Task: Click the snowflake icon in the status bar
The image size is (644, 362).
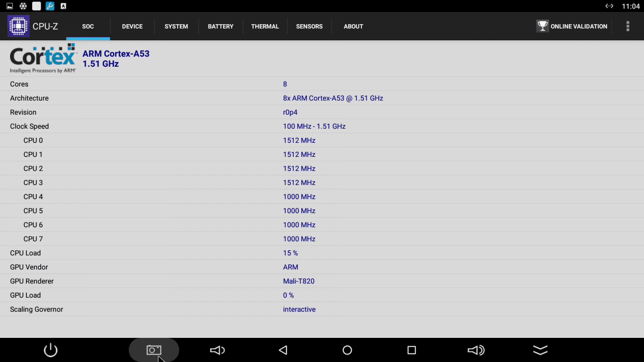Action: [x=23, y=6]
